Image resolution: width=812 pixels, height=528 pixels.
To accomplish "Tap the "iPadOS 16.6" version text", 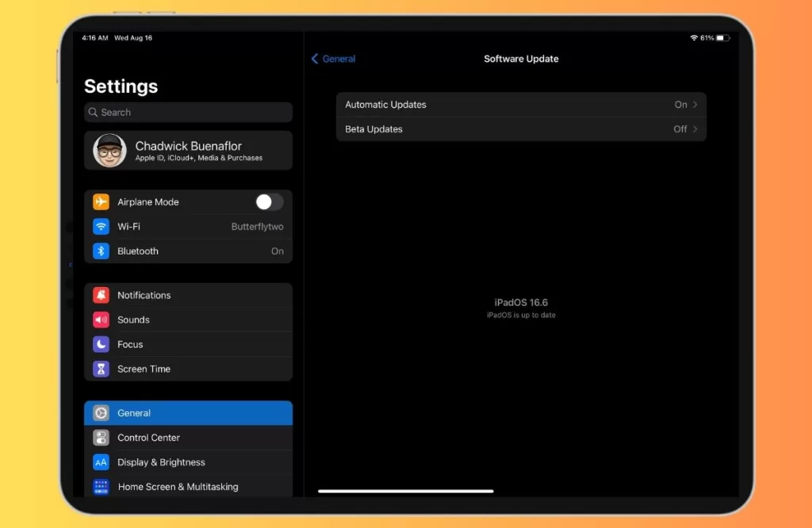I will pos(521,302).
